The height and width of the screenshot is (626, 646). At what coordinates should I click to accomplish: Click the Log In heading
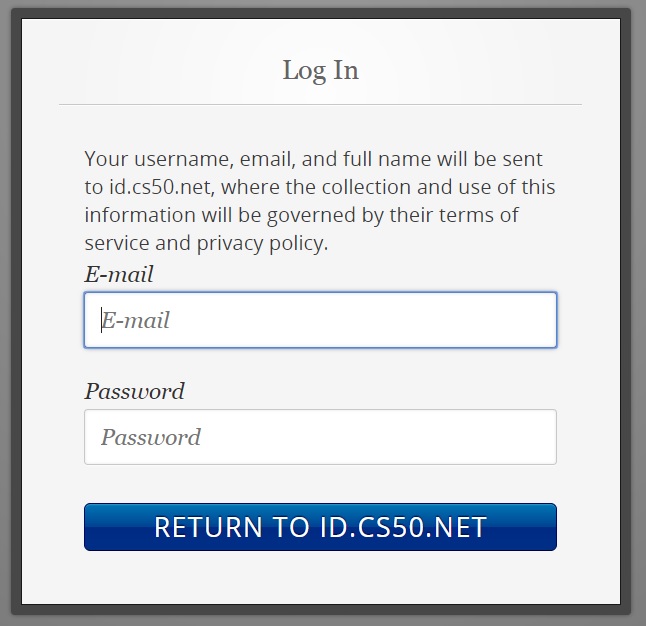click(x=320, y=71)
